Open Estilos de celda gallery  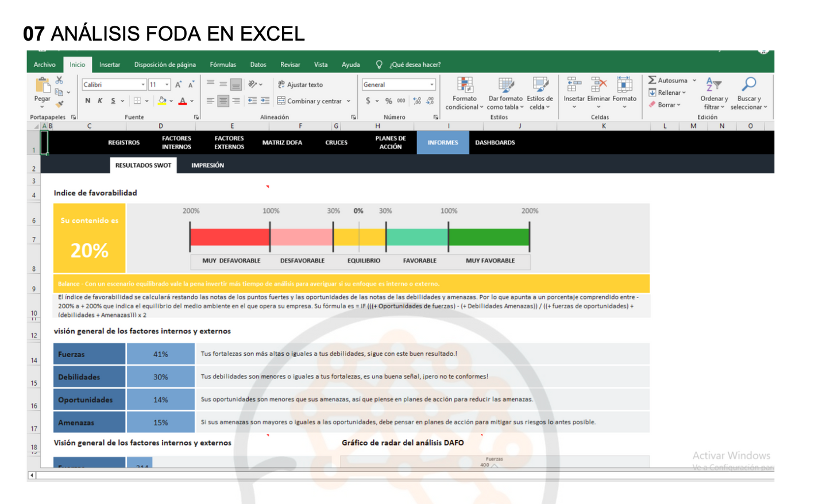[x=540, y=94]
